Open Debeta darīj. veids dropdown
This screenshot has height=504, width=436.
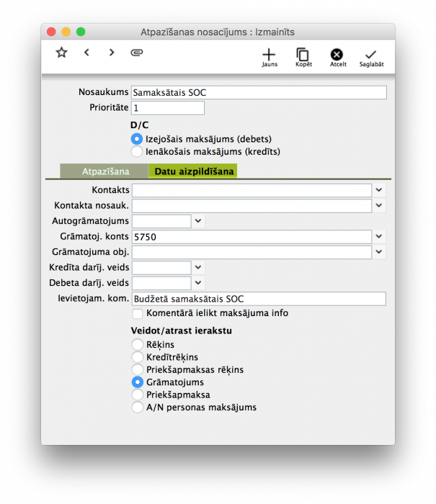[x=199, y=283]
